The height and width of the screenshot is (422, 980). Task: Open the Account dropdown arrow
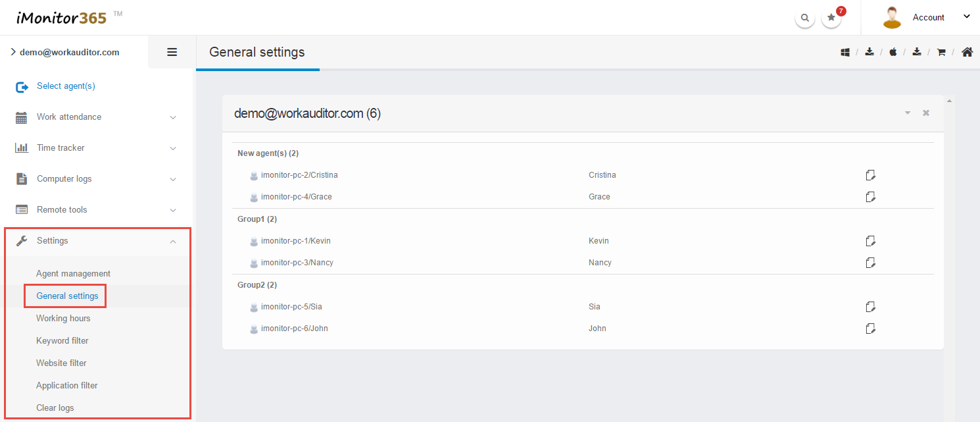pyautogui.click(x=967, y=17)
